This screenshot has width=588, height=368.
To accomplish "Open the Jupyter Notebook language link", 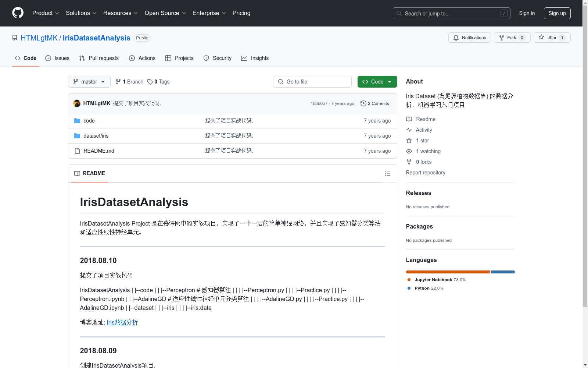I will coord(440,280).
